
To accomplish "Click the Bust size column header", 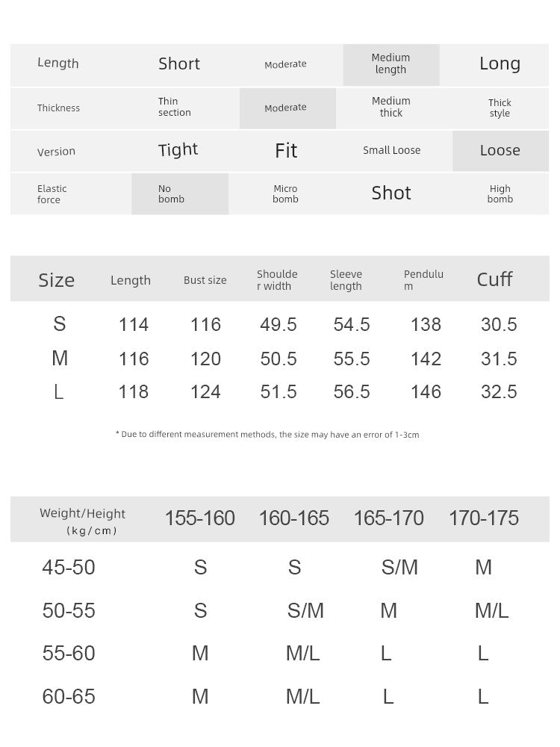I will tap(205, 280).
